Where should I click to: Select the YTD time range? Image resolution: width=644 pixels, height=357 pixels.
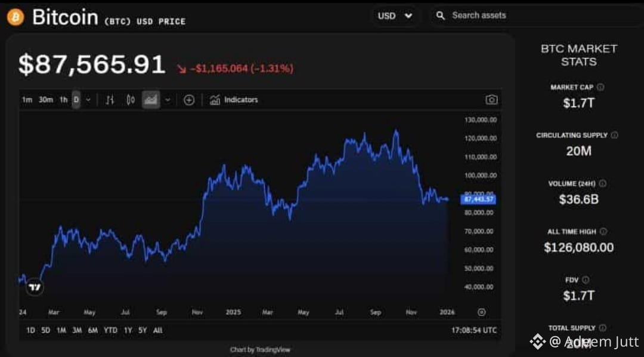click(110, 330)
